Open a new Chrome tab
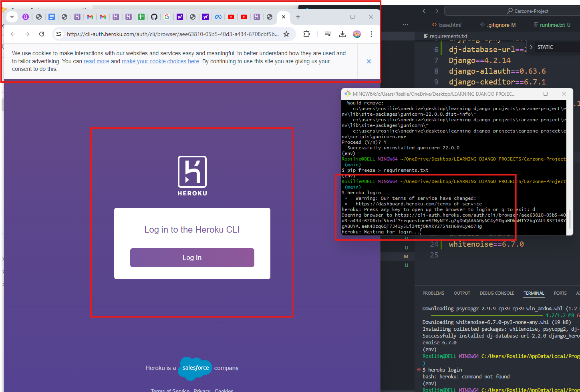The height and width of the screenshot is (392, 580). click(298, 17)
